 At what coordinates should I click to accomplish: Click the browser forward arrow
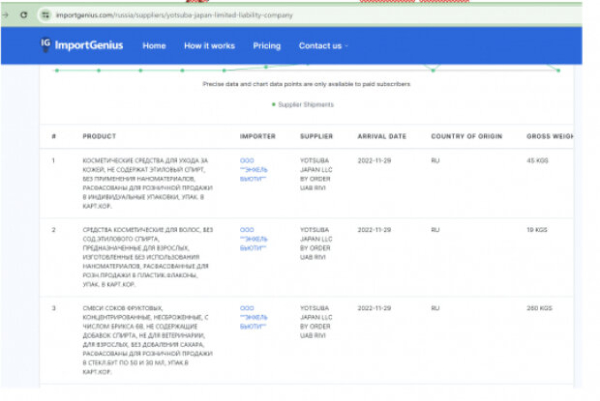pyautogui.click(x=5, y=15)
